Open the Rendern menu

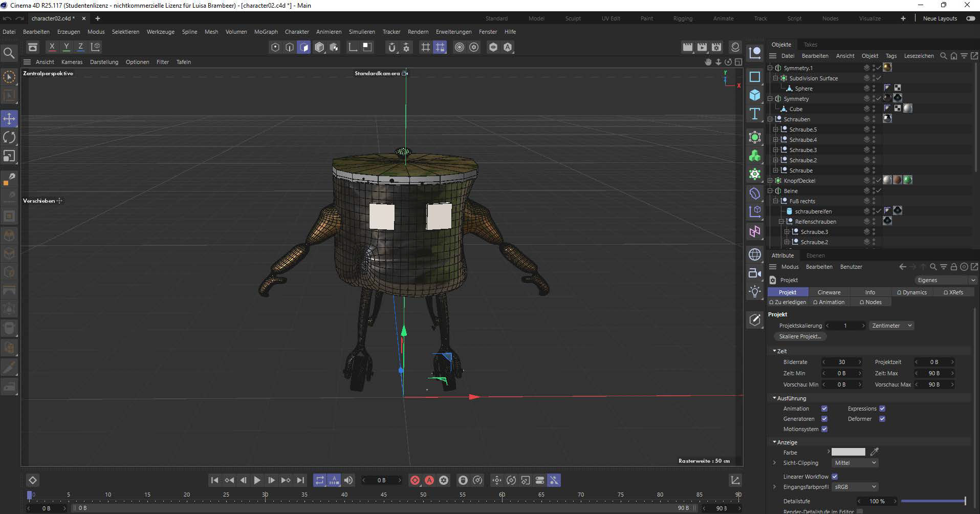(x=418, y=32)
